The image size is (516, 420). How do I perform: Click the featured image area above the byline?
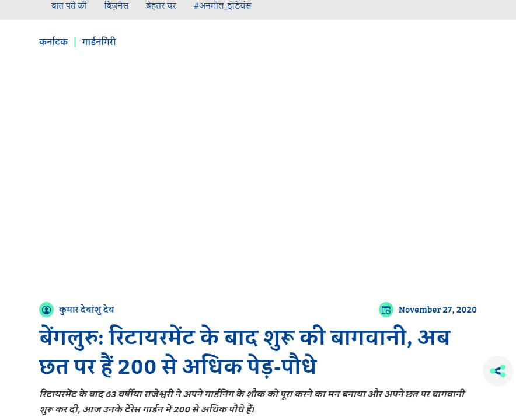(x=257, y=175)
